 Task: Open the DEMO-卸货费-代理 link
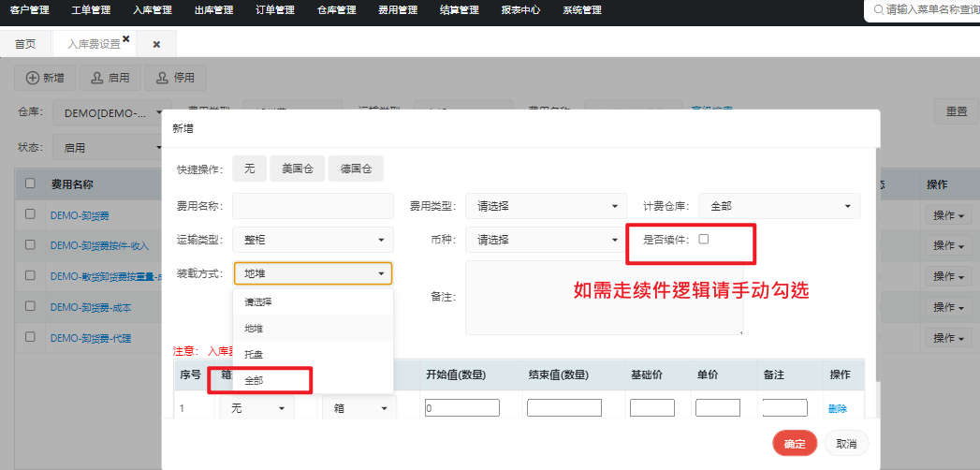(91, 338)
